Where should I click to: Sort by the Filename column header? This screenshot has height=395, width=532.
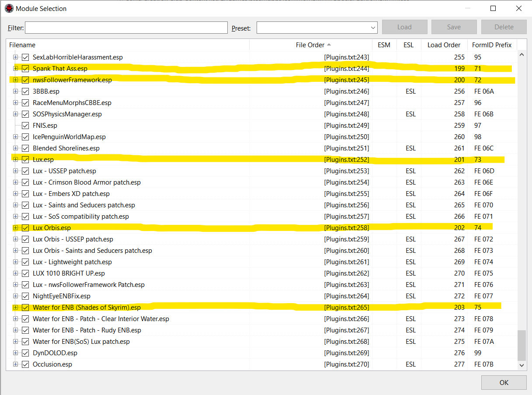pyautogui.click(x=128, y=45)
